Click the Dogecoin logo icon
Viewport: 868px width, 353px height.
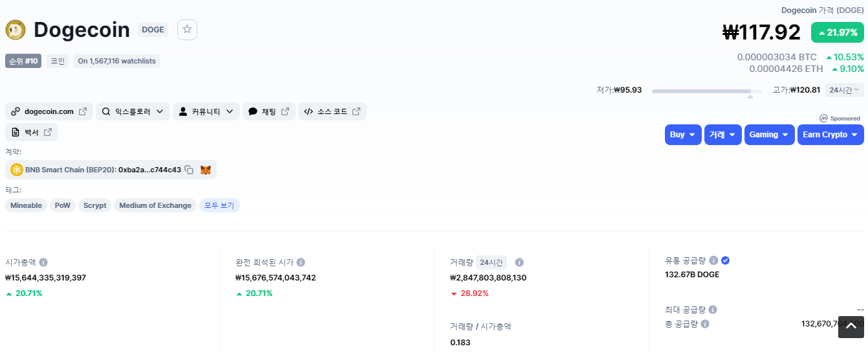(x=15, y=30)
